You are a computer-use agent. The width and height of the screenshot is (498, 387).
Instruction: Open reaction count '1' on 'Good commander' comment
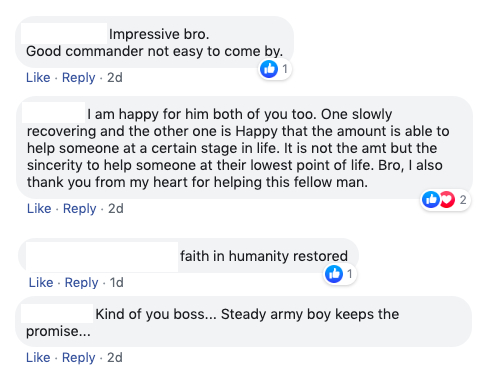tap(285, 69)
